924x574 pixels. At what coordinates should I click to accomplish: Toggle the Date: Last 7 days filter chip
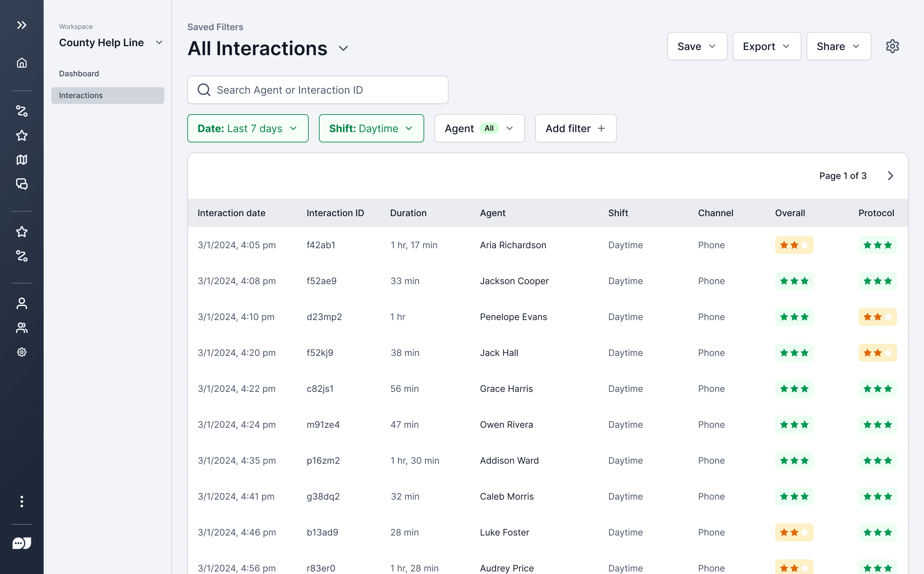coord(248,128)
